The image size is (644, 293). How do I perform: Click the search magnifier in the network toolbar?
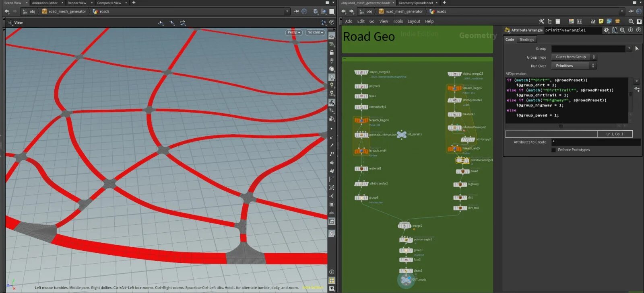pyautogui.click(x=631, y=21)
